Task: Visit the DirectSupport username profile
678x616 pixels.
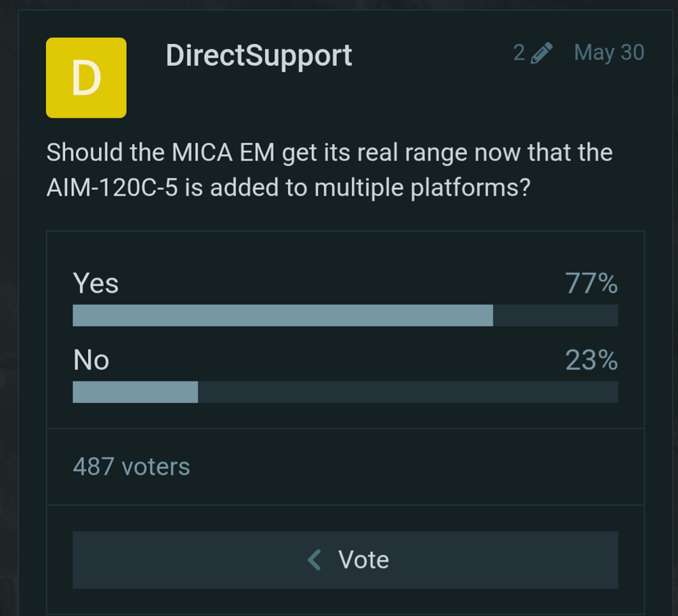Action: (x=259, y=56)
